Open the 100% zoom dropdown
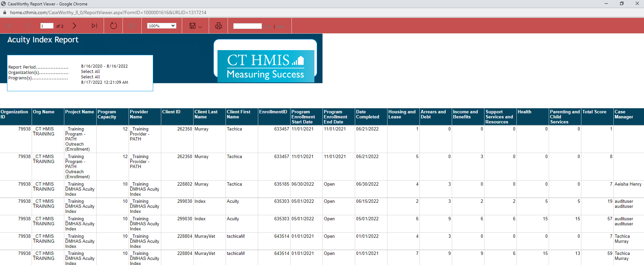This screenshot has height=265, width=644. coord(162,26)
